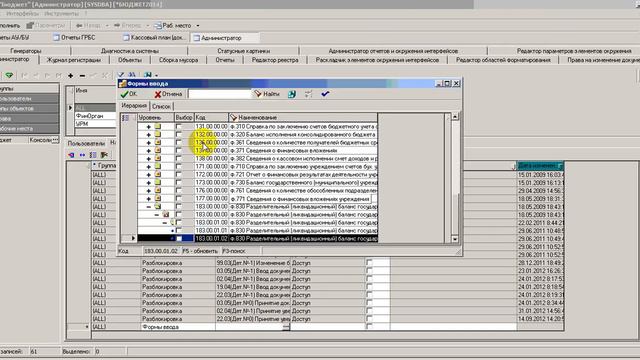The image size is (640, 360).
Task: Click folder icon of 172.00.00.00 row
Action: [x=158, y=175]
